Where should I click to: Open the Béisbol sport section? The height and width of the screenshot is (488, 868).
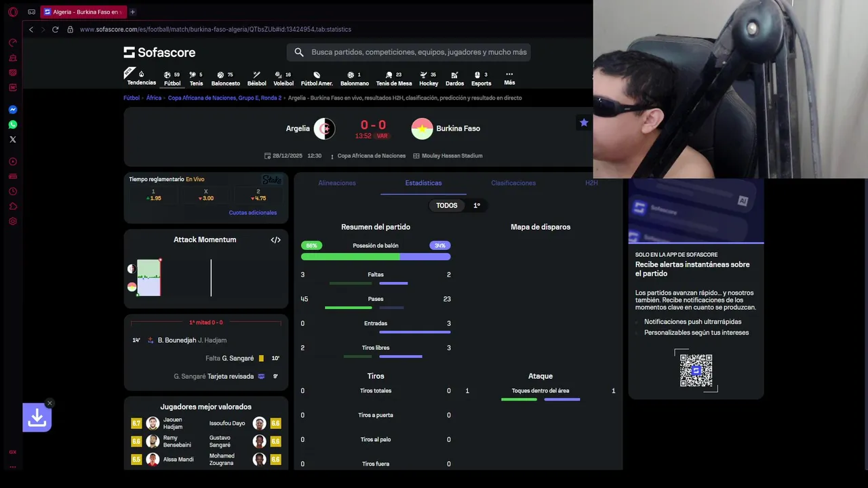(x=256, y=79)
